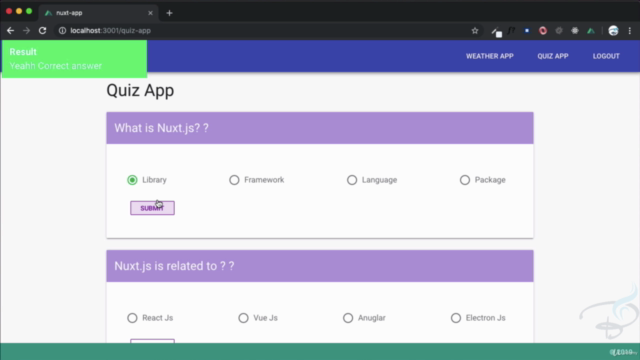Select the Language radio option
640x360 pixels.
pos(352,180)
